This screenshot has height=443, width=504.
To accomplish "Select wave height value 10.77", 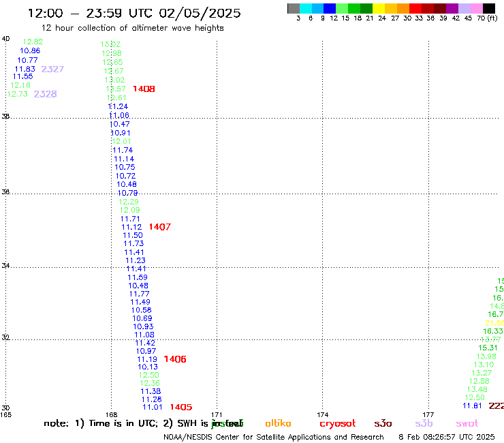I will 27,60.
